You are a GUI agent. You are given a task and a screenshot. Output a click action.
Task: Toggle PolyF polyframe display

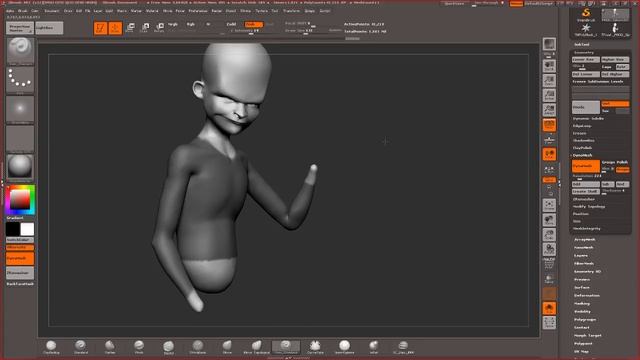pyautogui.click(x=549, y=264)
